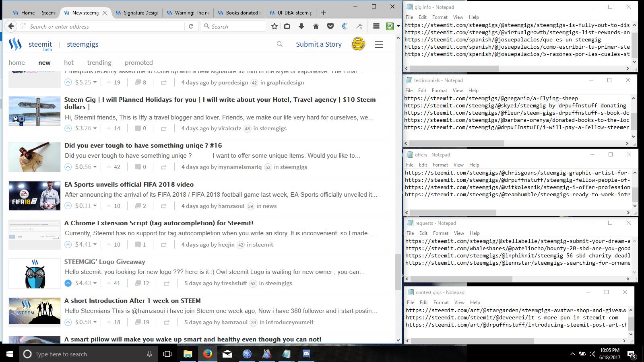Image resolution: width=644 pixels, height=362 pixels.
Task: Bookmark this page with the star icon
Action: 275,26
